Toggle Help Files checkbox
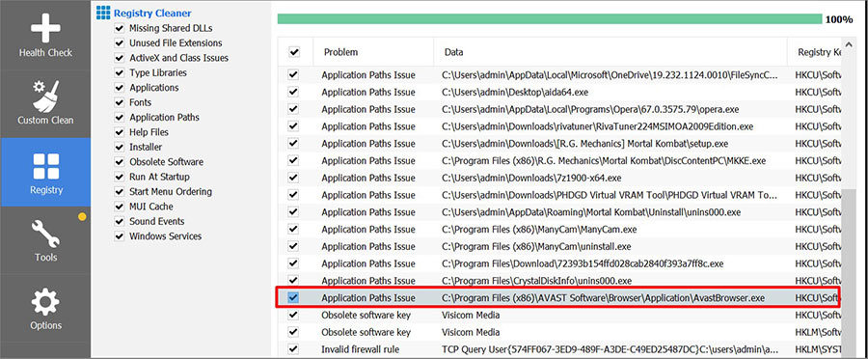This screenshot has height=359, width=868. click(119, 132)
